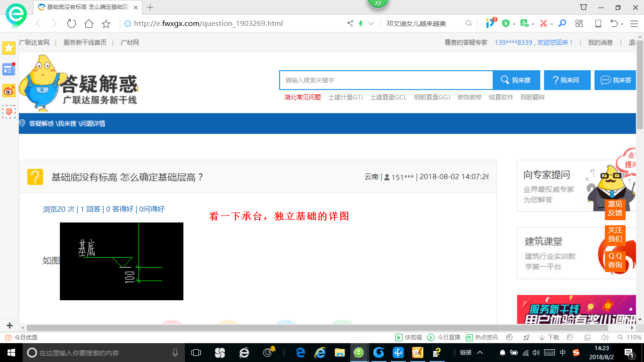
Task: Click the address bar URL field
Action: (208, 23)
